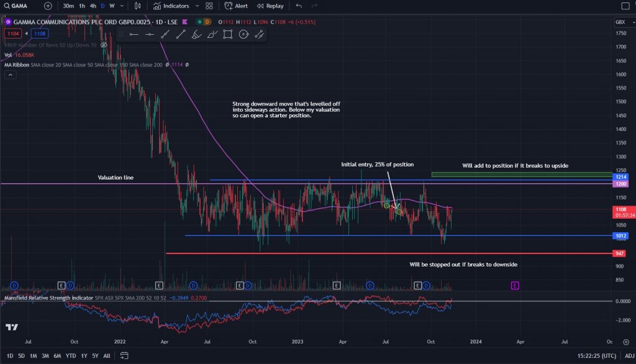636x364 pixels.
Task: Click the Alert button
Action: pyautogui.click(x=236, y=6)
